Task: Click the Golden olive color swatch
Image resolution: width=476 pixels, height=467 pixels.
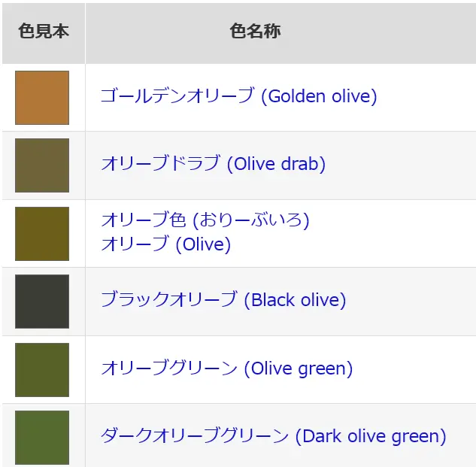Action: pos(42,98)
